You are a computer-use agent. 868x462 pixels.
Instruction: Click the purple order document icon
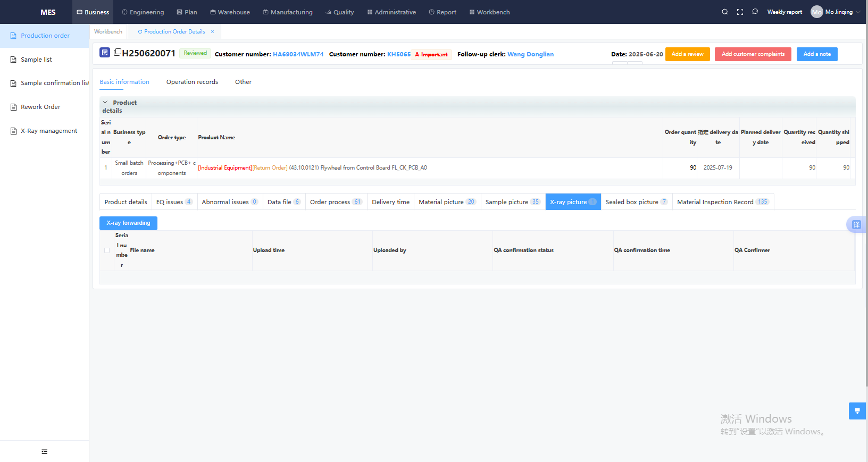pyautogui.click(x=105, y=53)
